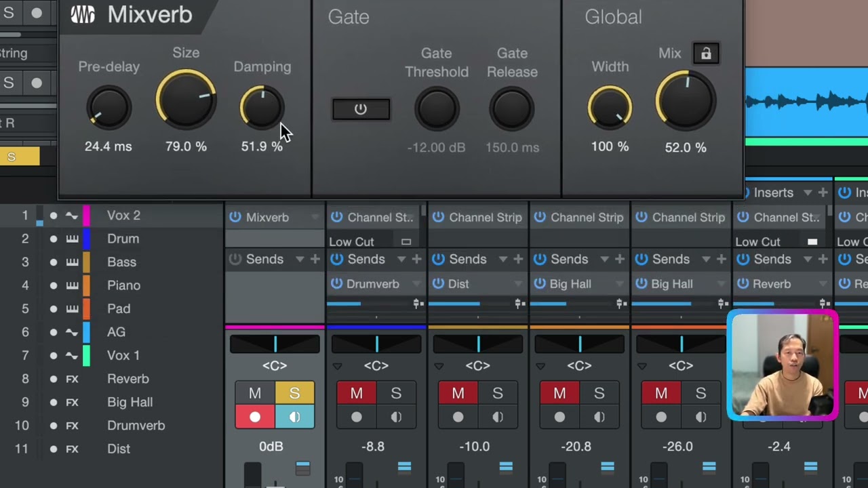Open the Mixverb insert dropdown arrow
Image resolution: width=868 pixels, height=488 pixels.
pyautogui.click(x=315, y=218)
